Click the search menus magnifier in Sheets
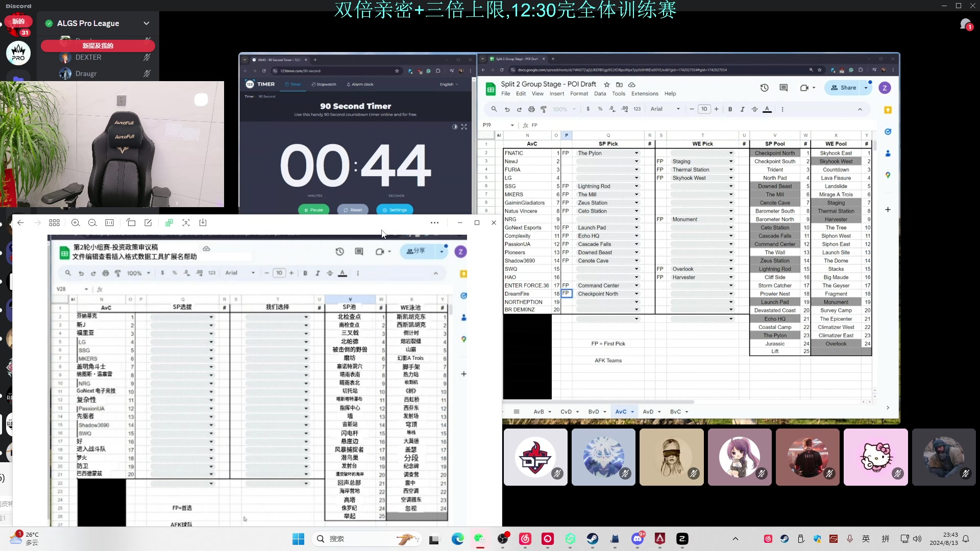 (x=494, y=109)
